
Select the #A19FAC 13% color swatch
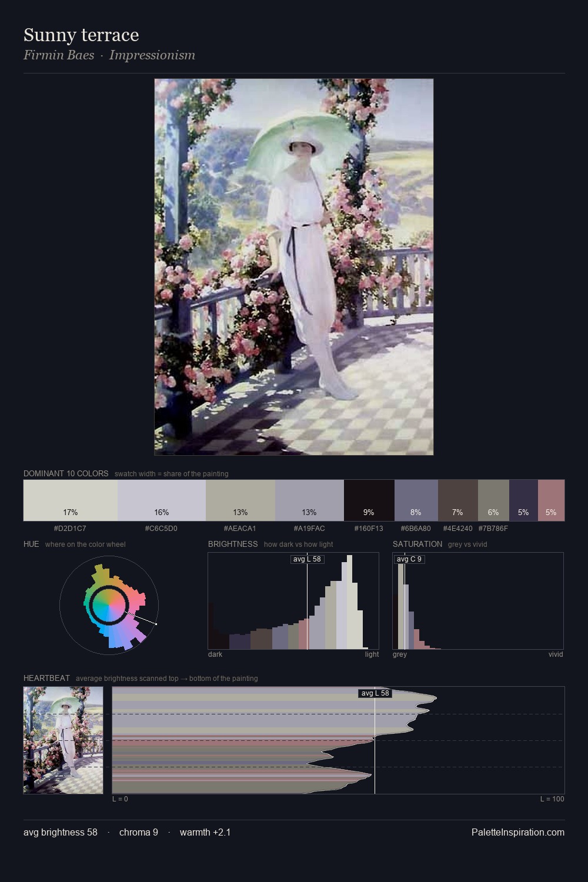(x=309, y=500)
